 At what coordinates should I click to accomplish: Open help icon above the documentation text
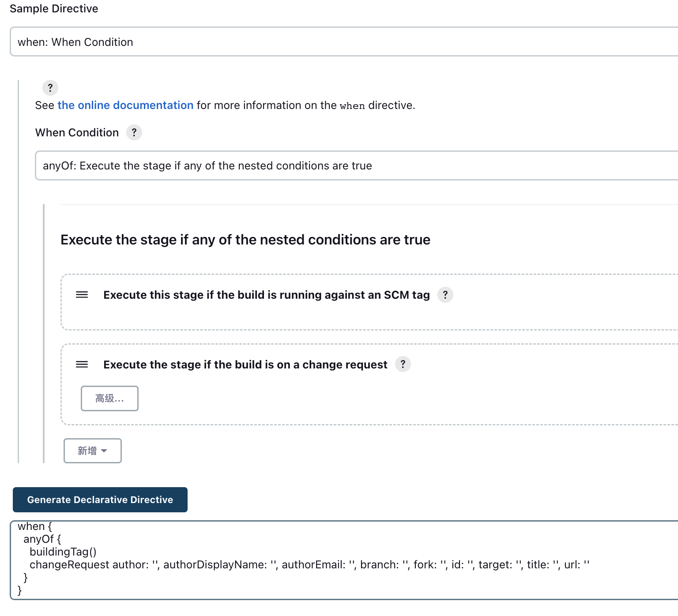50,88
